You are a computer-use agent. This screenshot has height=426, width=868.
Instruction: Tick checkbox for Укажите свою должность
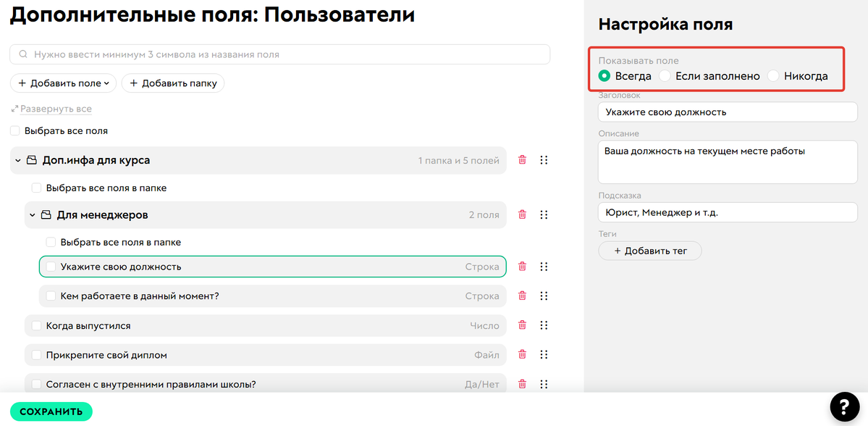pos(51,267)
